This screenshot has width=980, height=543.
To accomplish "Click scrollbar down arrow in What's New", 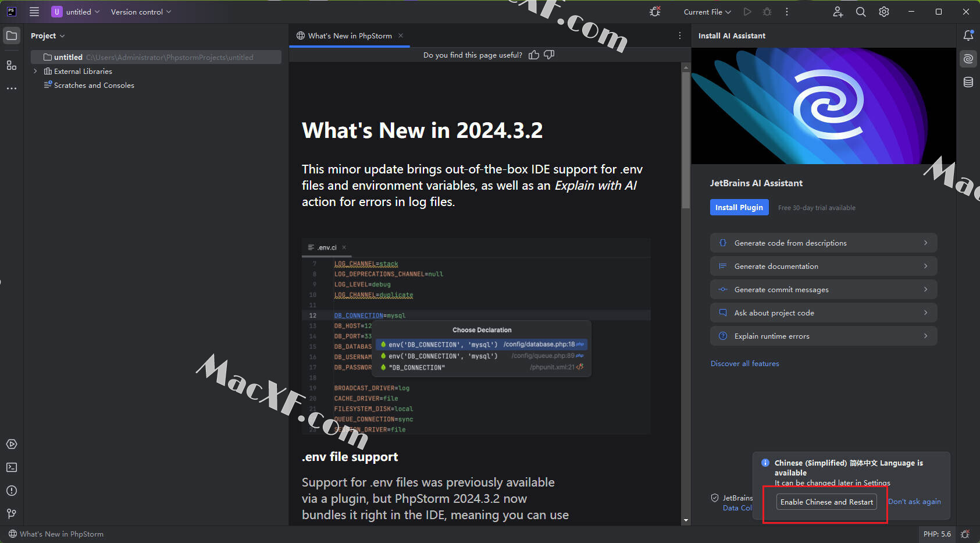I will pos(686,520).
